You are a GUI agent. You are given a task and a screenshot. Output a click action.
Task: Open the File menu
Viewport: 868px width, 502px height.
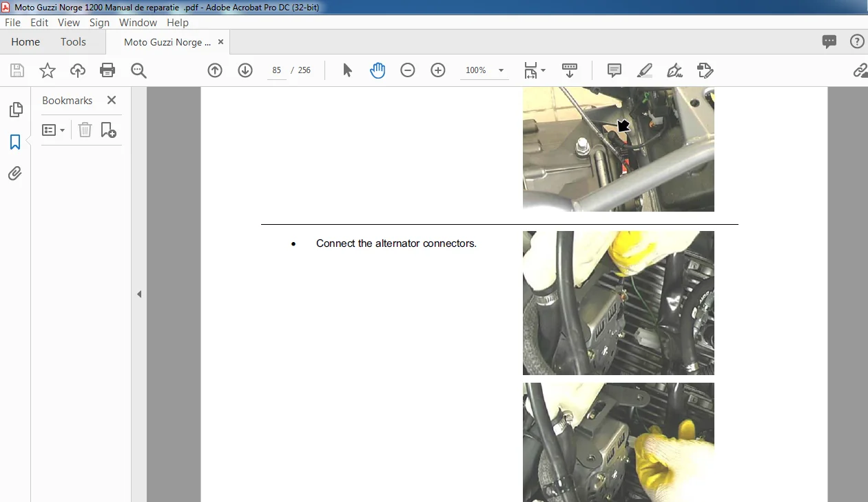point(12,22)
